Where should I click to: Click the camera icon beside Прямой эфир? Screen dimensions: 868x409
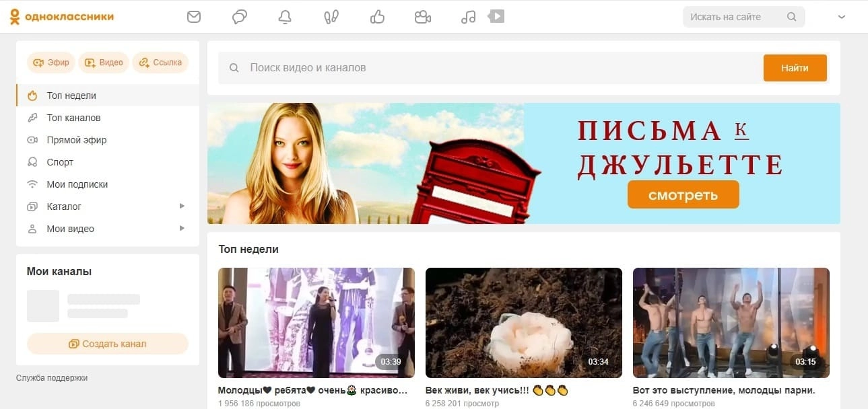[x=32, y=140]
